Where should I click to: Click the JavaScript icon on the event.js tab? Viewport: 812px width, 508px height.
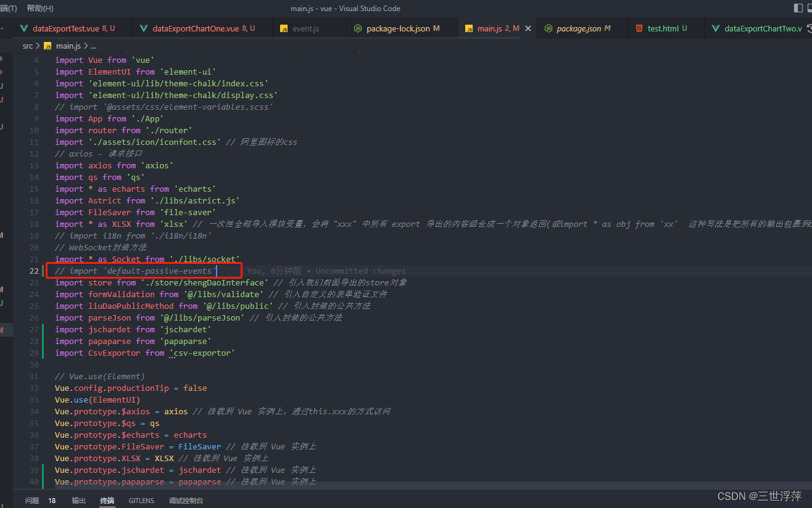click(x=284, y=28)
